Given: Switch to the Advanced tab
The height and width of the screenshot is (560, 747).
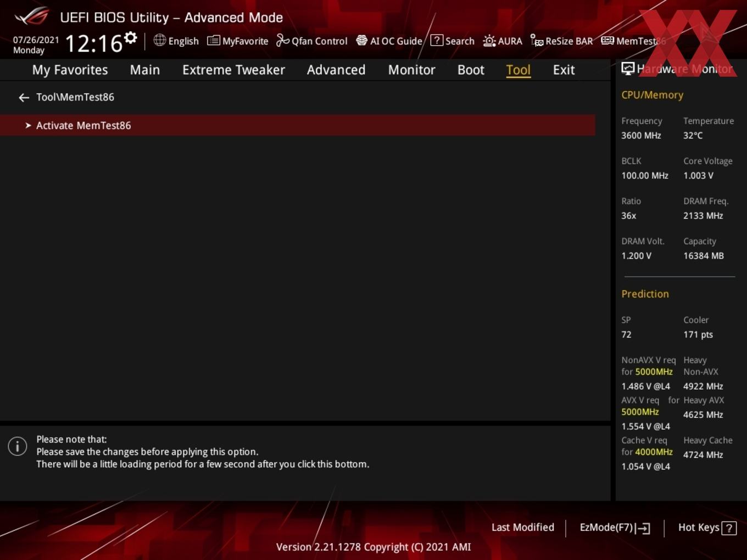Looking at the screenshot, I should [x=336, y=70].
